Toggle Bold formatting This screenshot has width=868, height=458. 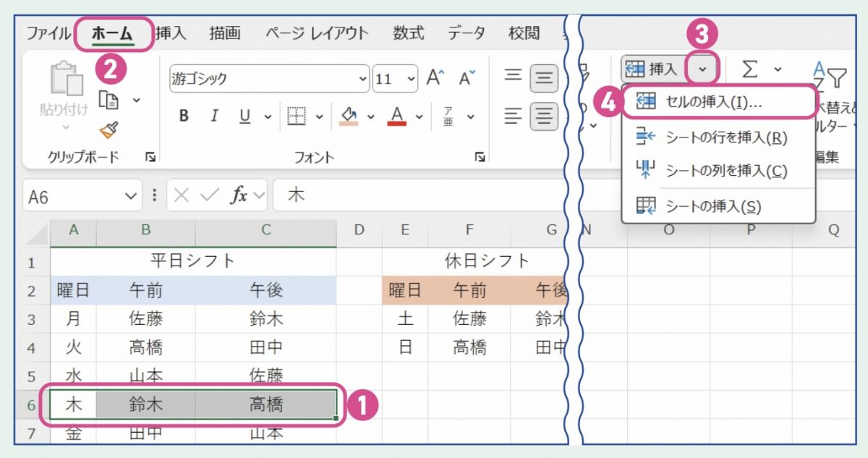click(x=184, y=116)
